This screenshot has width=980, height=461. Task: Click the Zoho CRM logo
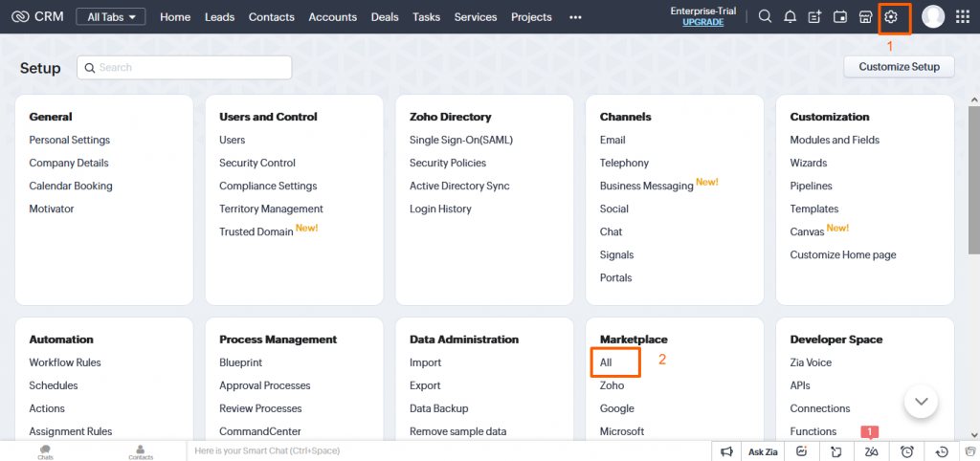coord(37,17)
